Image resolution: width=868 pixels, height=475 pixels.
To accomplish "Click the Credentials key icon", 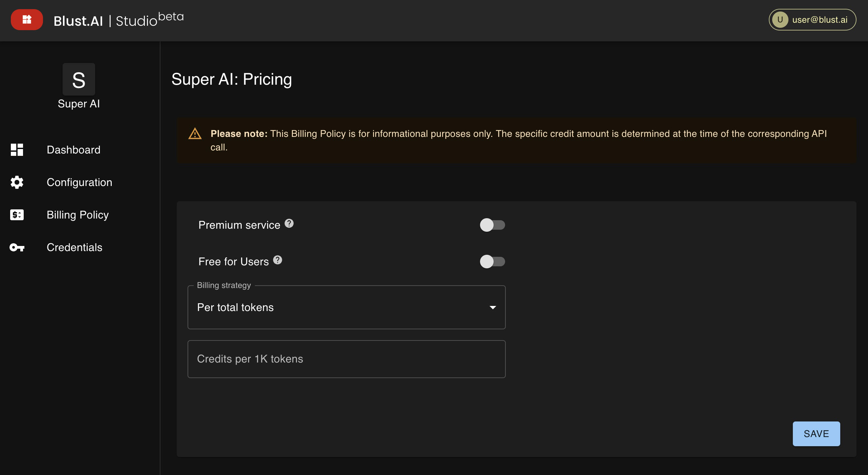I will pos(17,247).
